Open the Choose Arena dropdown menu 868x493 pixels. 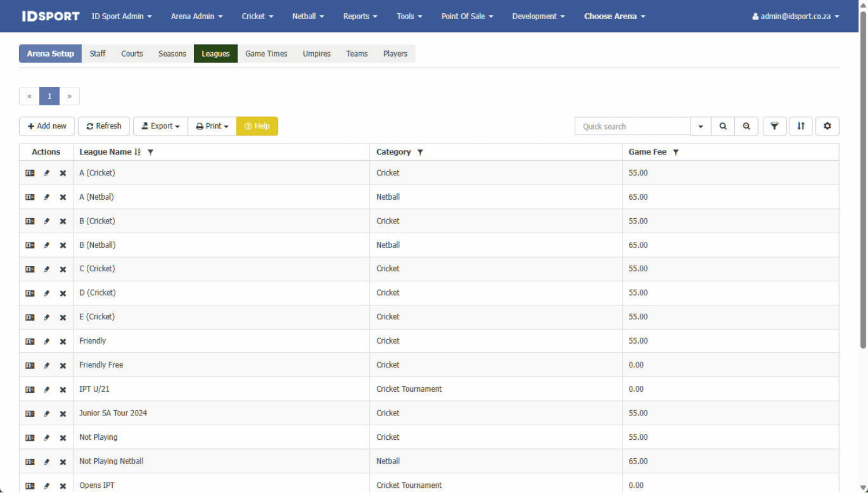[x=615, y=16]
